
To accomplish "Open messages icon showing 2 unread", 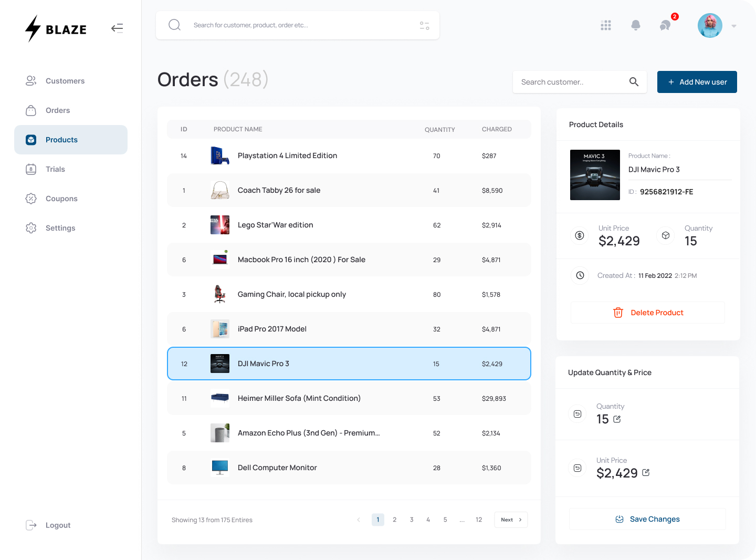I will click(x=665, y=25).
